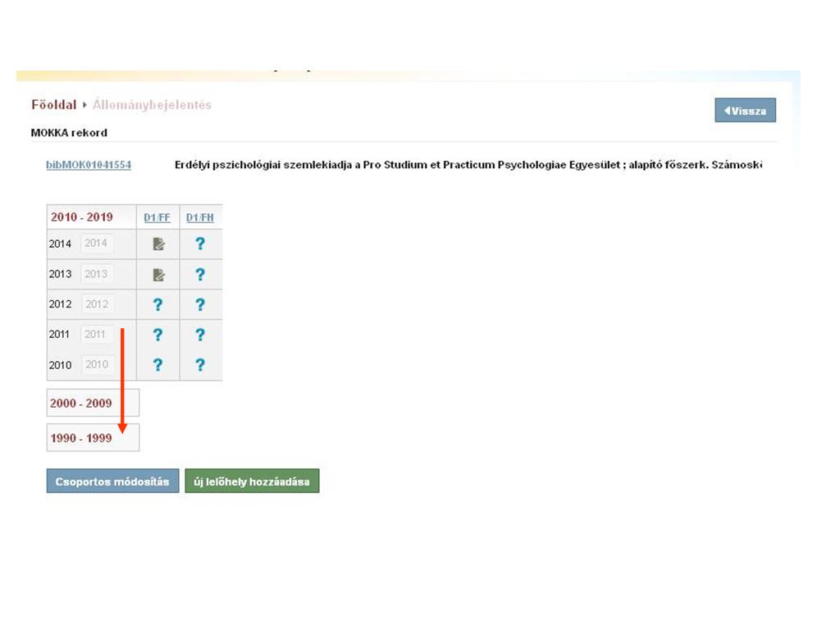Open the D1/FH column header link
840x630 pixels.
tap(199, 217)
